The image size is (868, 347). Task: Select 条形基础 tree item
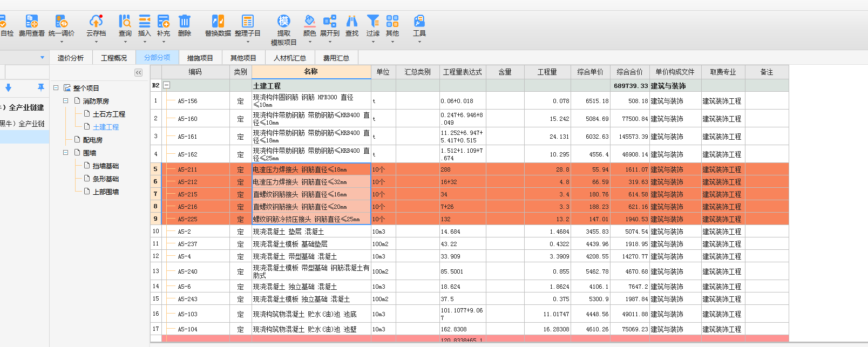[x=106, y=179]
